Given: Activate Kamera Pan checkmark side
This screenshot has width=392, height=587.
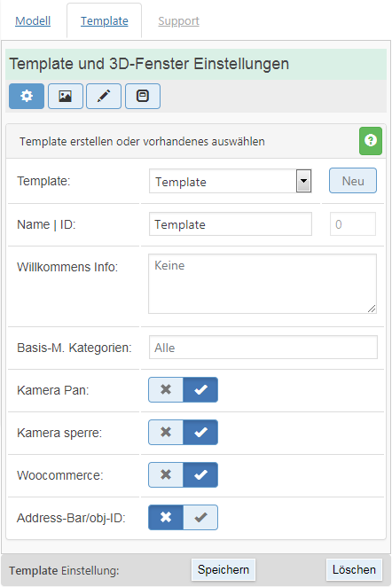Looking at the screenshot, I should click(x=200, y=390).
